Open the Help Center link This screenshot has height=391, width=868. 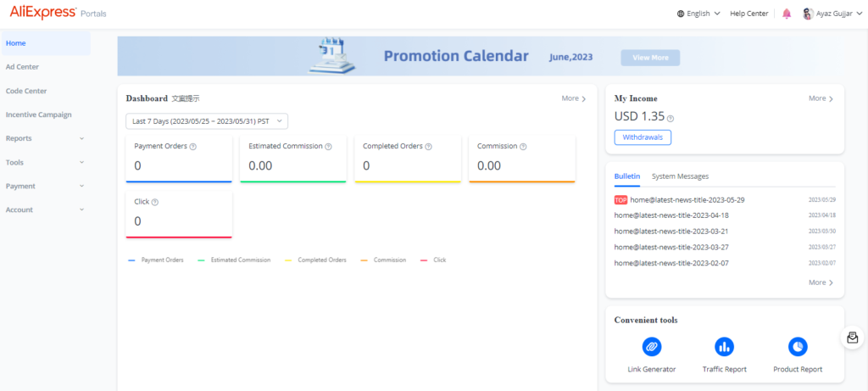pyautogui.click(x=749, y=14)
